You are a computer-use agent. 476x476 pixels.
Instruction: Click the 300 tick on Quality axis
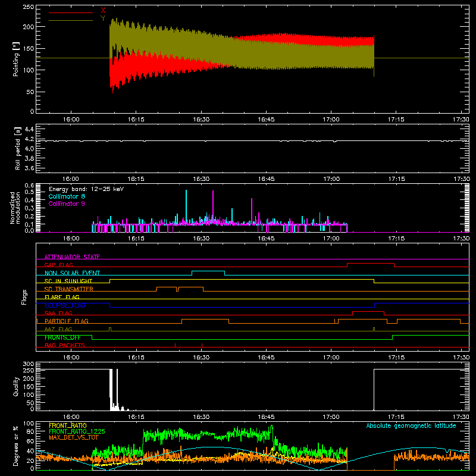[x=29, y=364]
